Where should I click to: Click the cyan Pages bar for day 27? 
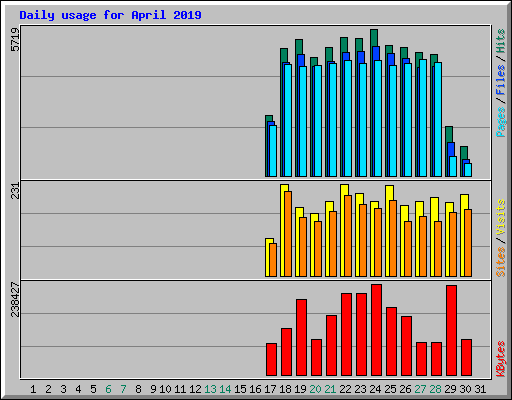tap(423, 118)
